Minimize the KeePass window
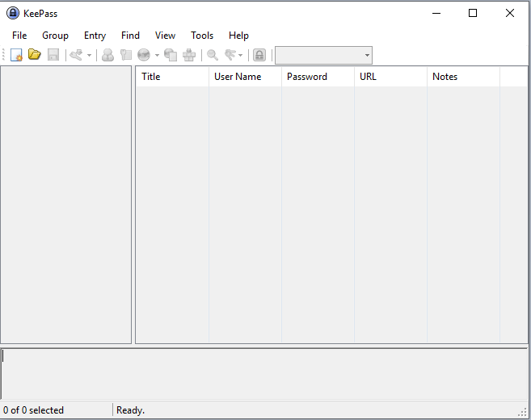This screenshot has height=420, width=531. pyautogui.click(x=436, y=13)
